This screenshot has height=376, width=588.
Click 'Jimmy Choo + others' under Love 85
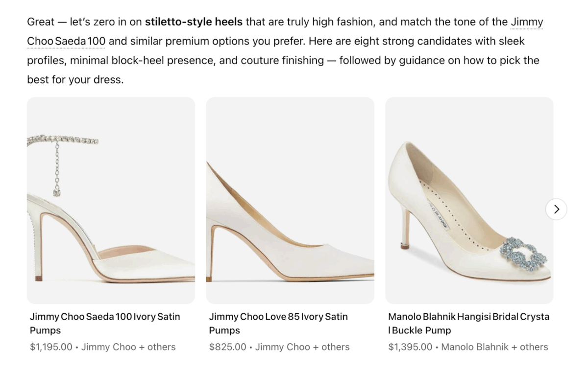pos(302,347)
